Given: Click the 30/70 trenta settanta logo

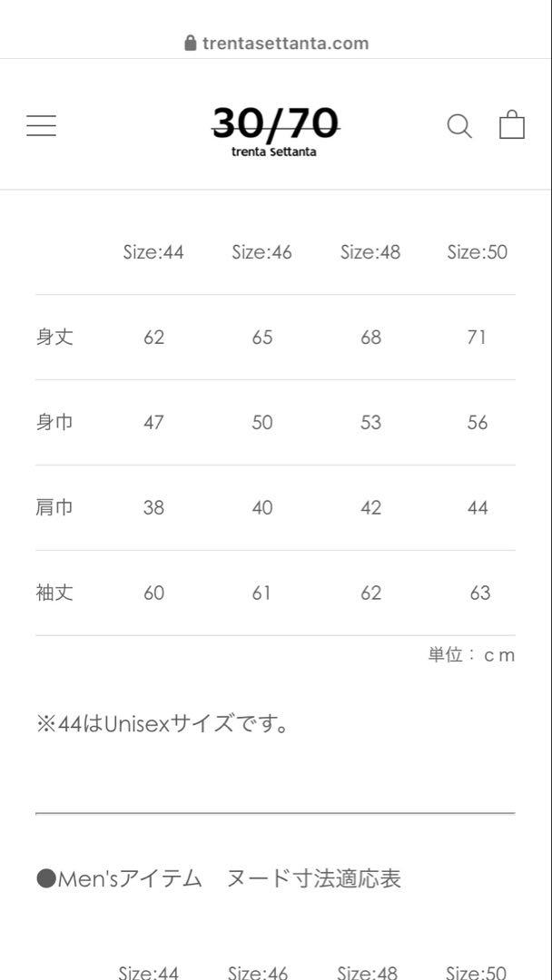Looking at the screenshot, I should pos(276,131).
